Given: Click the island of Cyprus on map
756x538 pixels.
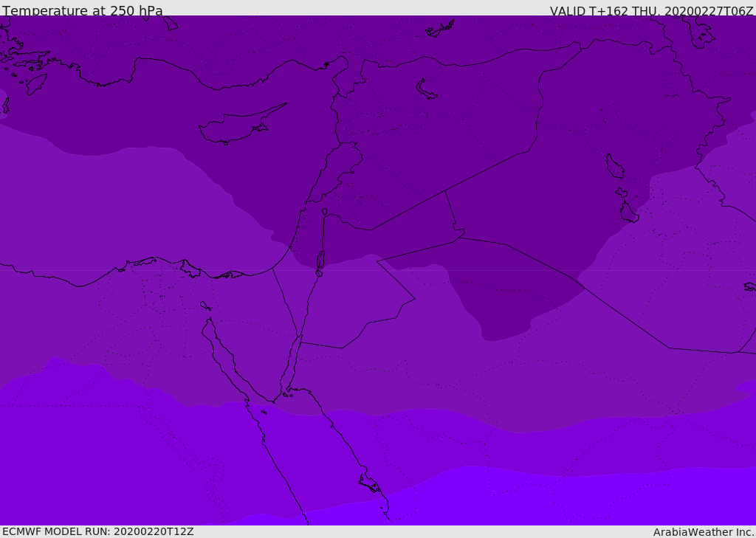Looking at the screenshot, I should click(241, 125).
